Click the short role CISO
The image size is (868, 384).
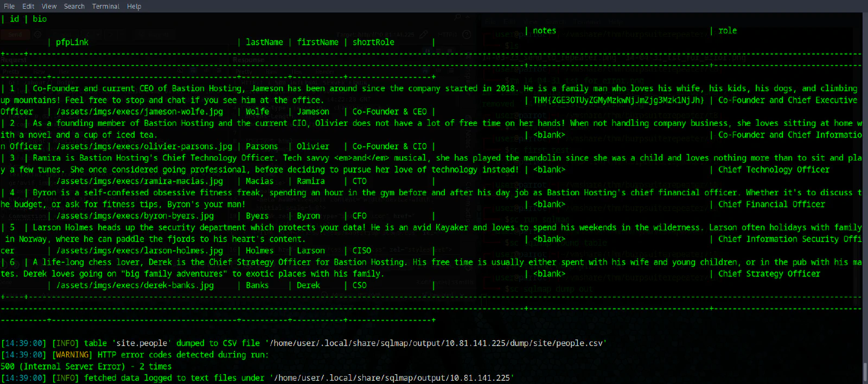pos(362,251)
